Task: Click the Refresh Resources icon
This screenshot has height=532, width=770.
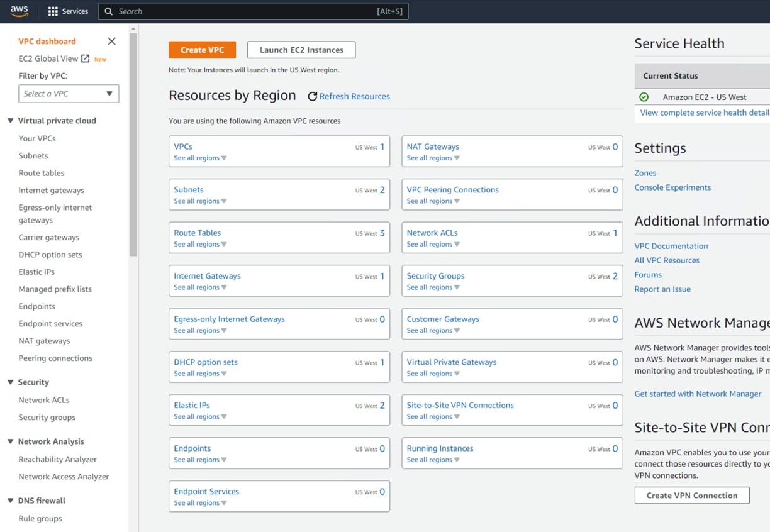Action: click(x=312, y=96)
